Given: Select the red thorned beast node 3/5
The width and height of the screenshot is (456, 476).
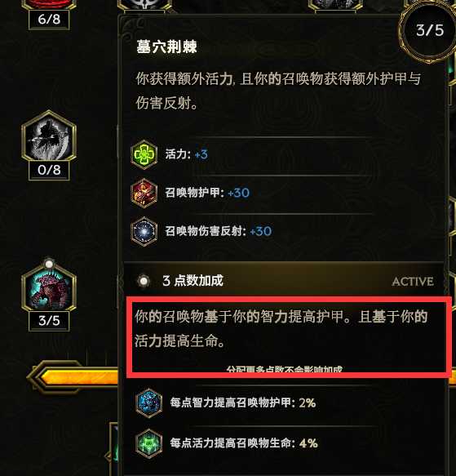Looking at the screenshot, I should click(49, 287).
